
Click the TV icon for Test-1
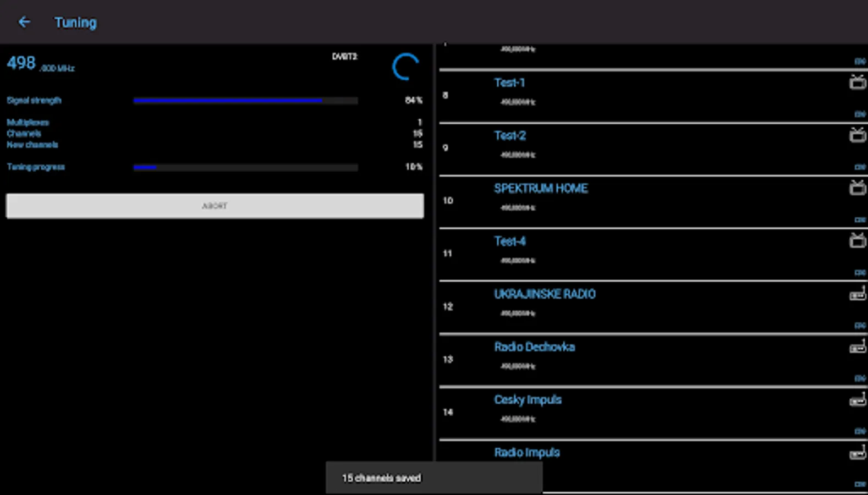[858, 82]
